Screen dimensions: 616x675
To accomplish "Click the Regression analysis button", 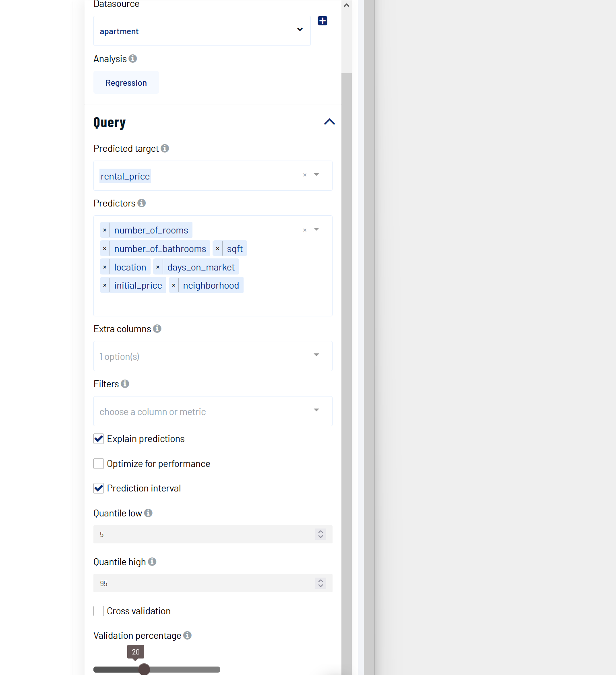I will click(126, 83).
